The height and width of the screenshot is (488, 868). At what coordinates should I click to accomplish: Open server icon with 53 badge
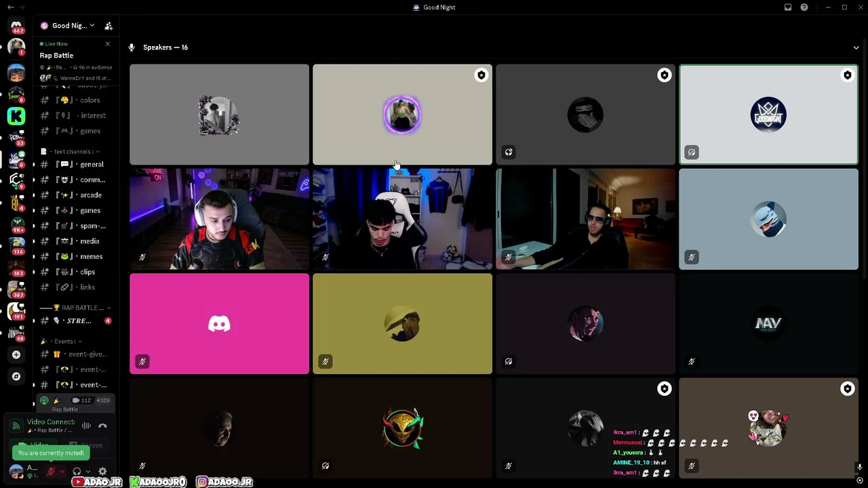16,138
